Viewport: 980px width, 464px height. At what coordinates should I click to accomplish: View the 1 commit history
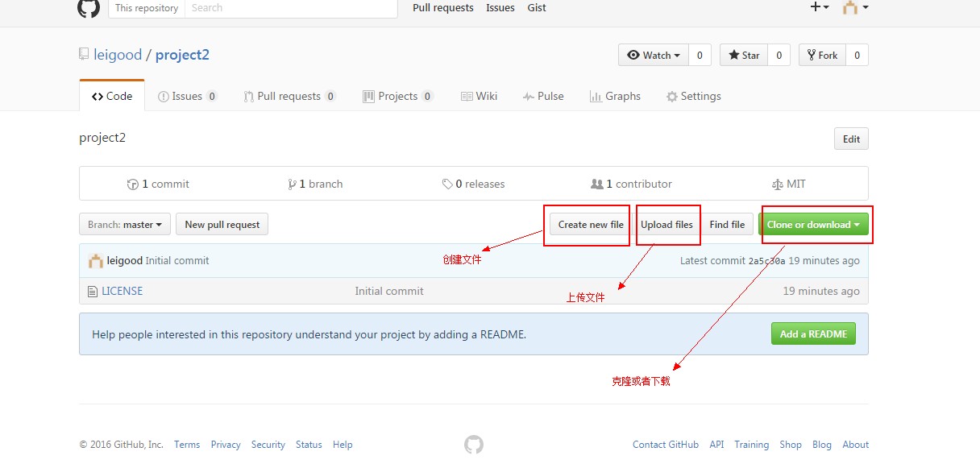tap(158, 184)
